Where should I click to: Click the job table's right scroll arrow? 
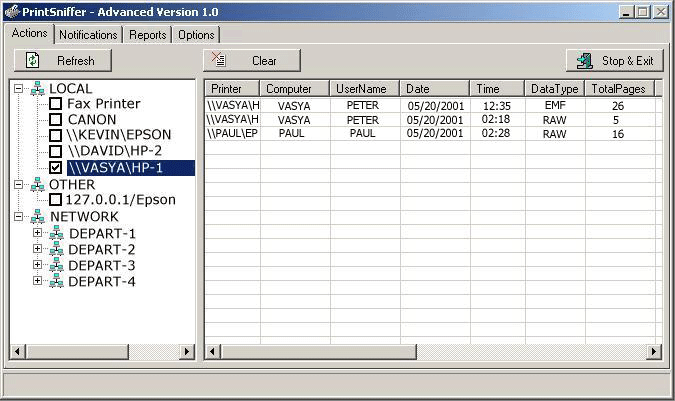654,352
